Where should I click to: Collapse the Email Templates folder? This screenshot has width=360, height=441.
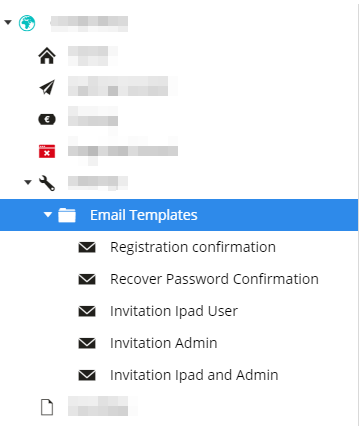click(x=48, y=214)
